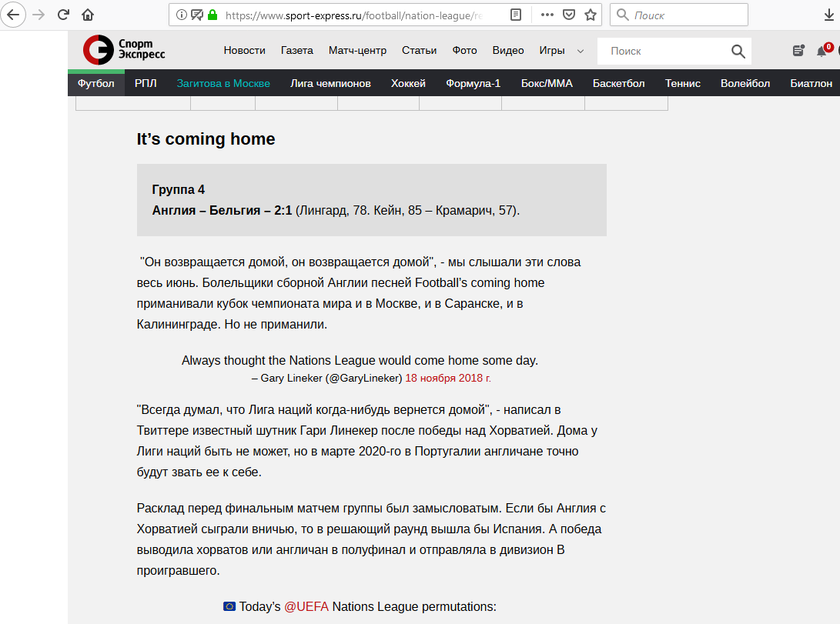Toggle reader view in the address bar
Viewport: 840px width, 624px height.
point(516,15)
